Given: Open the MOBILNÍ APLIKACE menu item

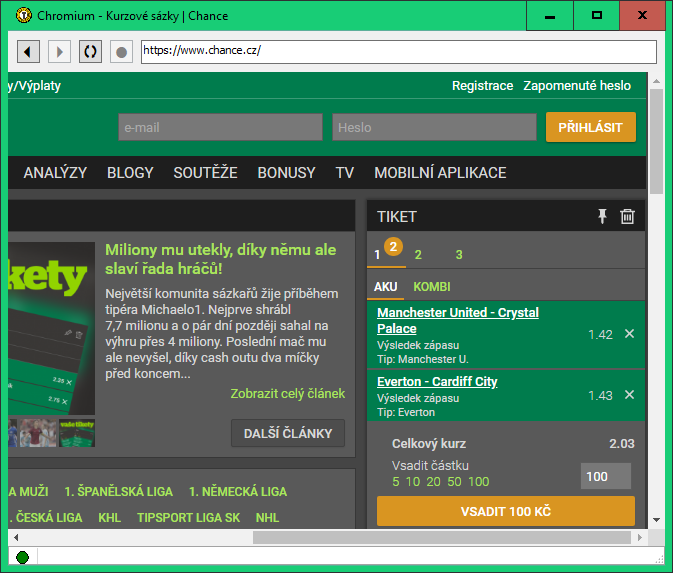Looking at the screenshot, I should (440, 173).
